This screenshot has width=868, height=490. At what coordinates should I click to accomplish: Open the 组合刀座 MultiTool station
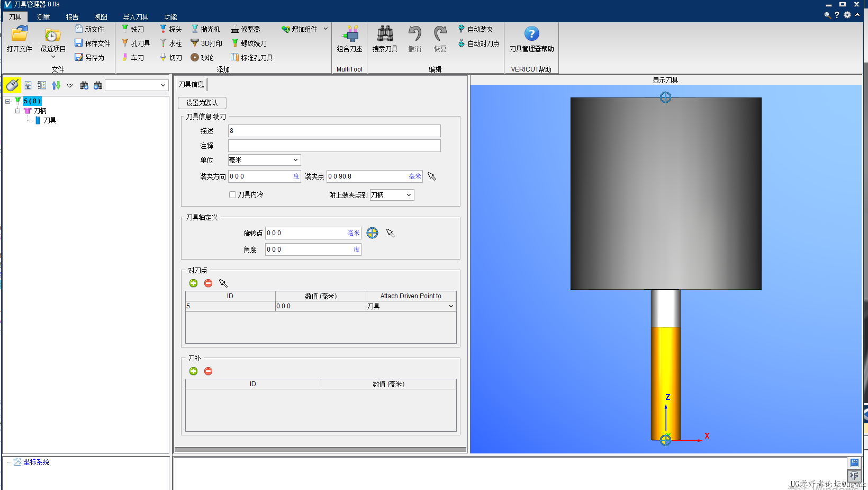[x=349, y=39]
